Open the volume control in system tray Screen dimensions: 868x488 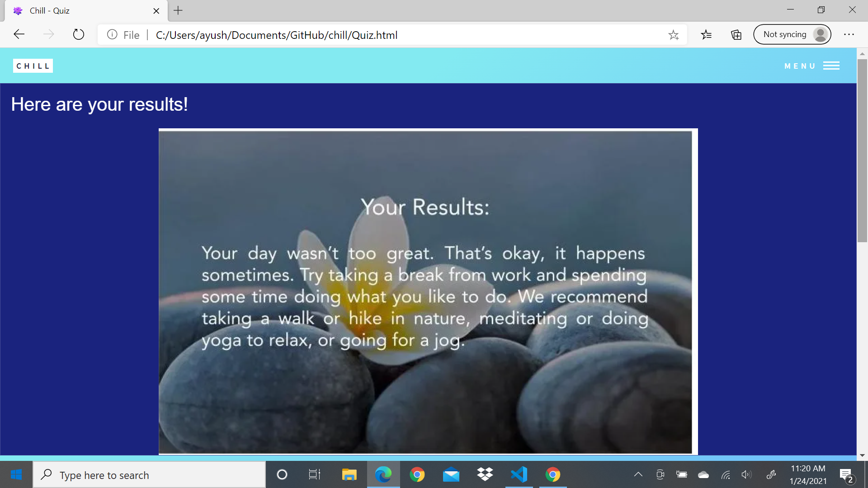click(x=746, y=474)
